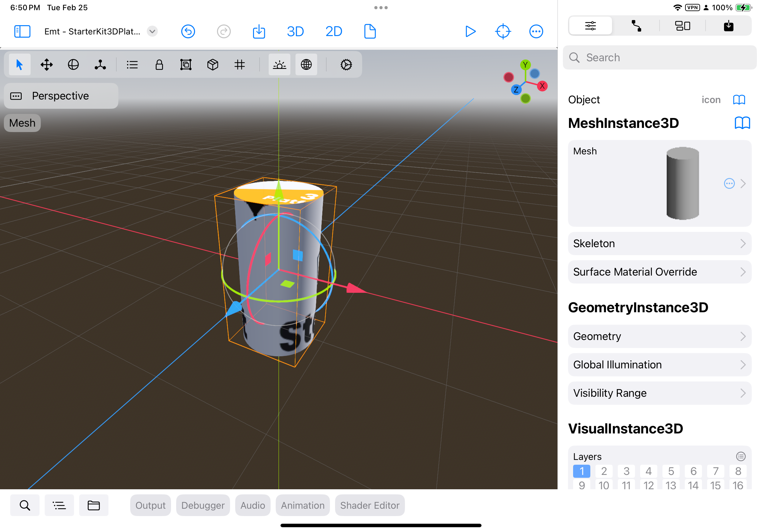
Task: Select the Scale tool icon
Action: [100, 65]
